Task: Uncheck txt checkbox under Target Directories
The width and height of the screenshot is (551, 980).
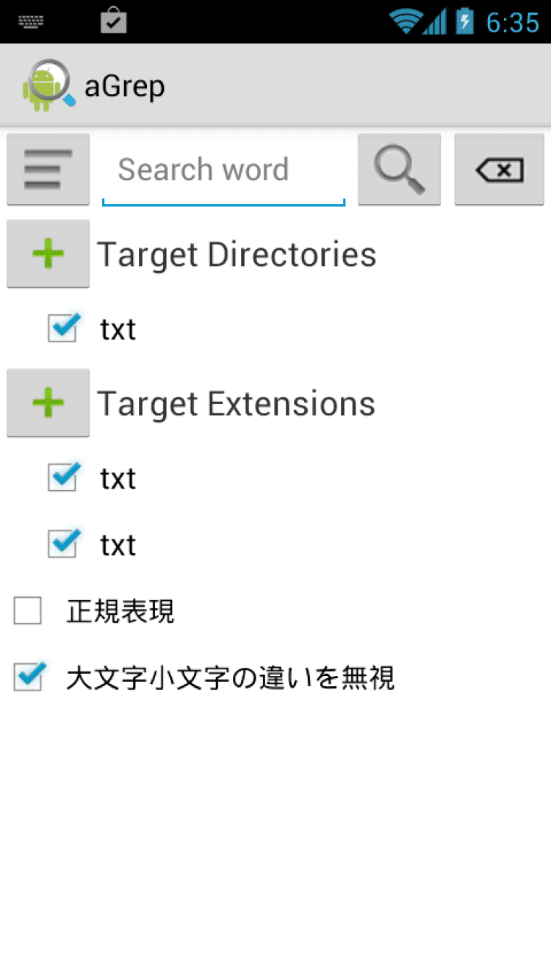Action: [x=62, y=328]
